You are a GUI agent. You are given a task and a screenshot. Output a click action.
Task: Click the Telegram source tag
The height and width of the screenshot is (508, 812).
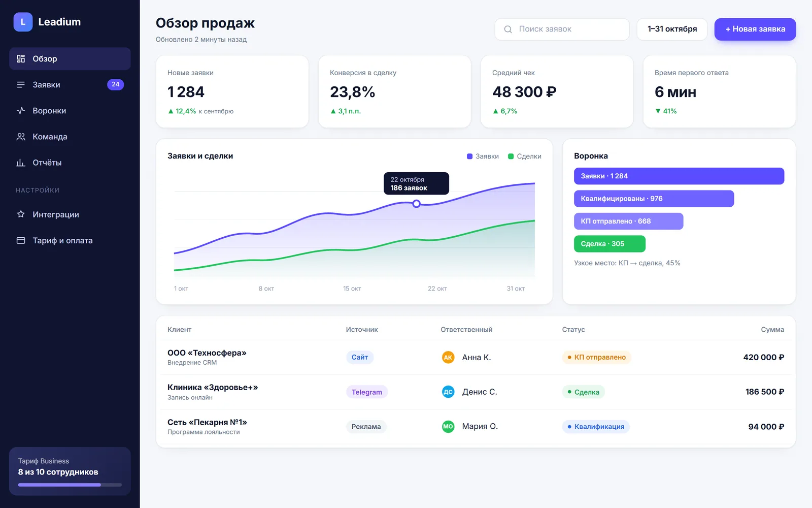pos(367,392)
